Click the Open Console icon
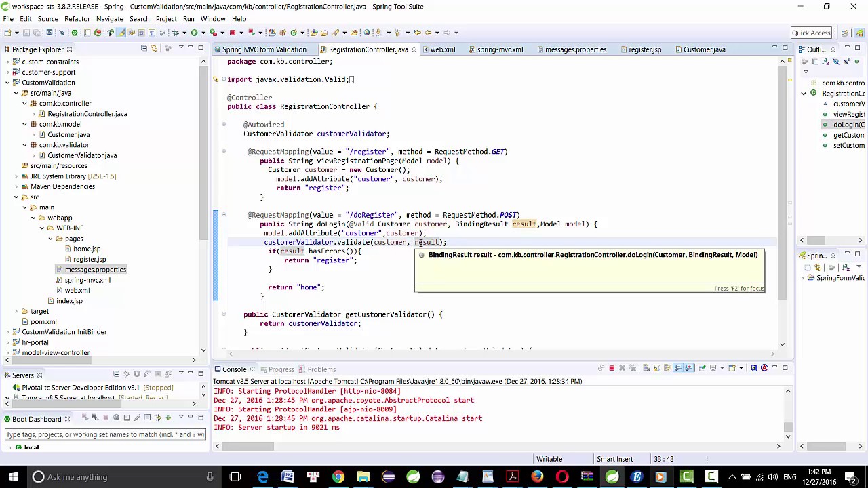 [x=732, y=368]
